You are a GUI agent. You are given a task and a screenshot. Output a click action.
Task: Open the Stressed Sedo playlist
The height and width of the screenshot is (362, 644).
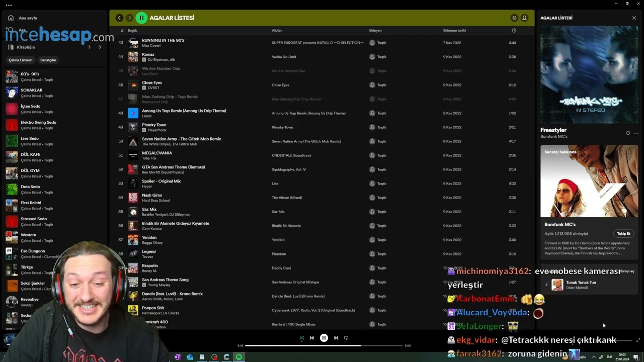click(54, 222)
